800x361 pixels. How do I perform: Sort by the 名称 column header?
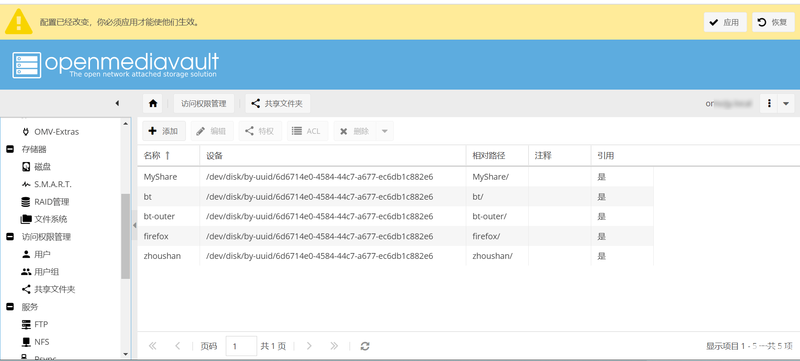coord(168,156)
